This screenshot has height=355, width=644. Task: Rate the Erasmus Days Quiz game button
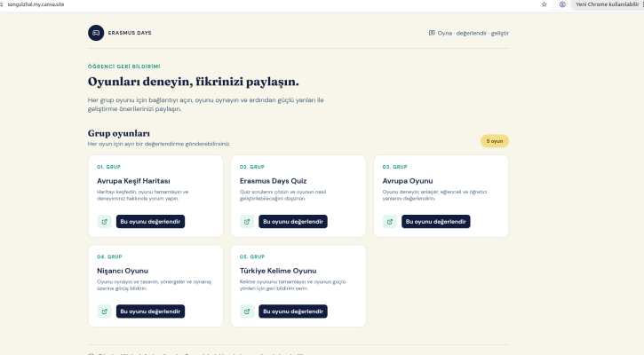pyautogui.click(x=293, y=222)
